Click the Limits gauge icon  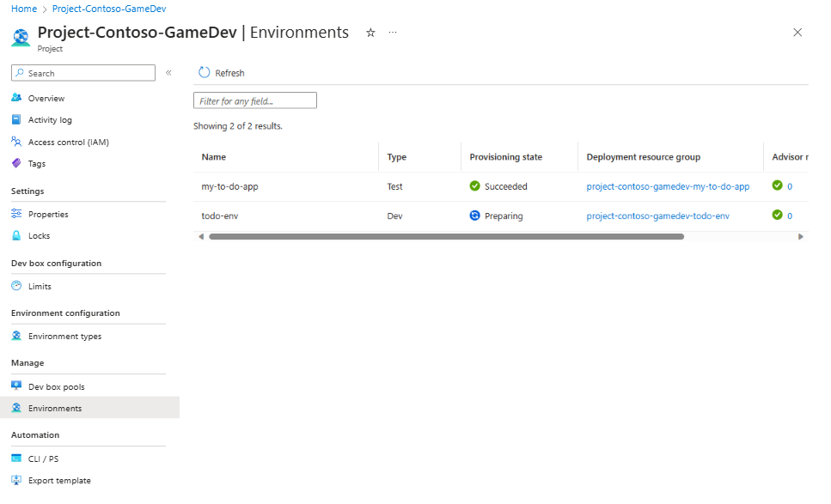coord(16,285)
